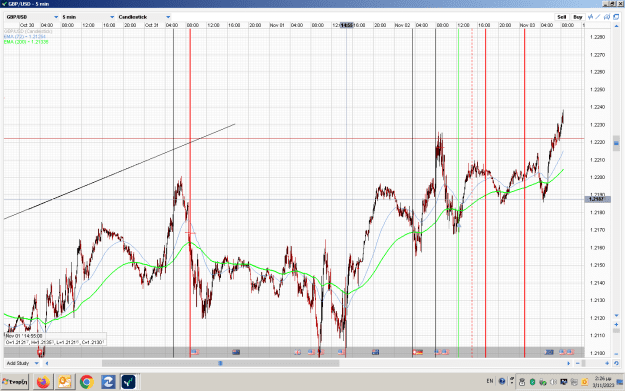Click the horizontal time scrollbar thumb
The height and width of the screenshot is (391, 625).
click(x=220, y=363)
